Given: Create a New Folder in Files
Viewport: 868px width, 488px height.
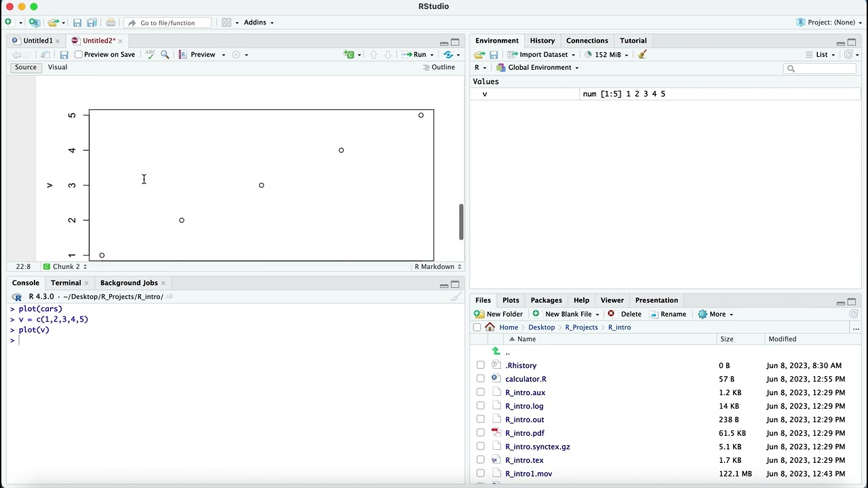Looking at the screenshot, I should click(498, 314).
